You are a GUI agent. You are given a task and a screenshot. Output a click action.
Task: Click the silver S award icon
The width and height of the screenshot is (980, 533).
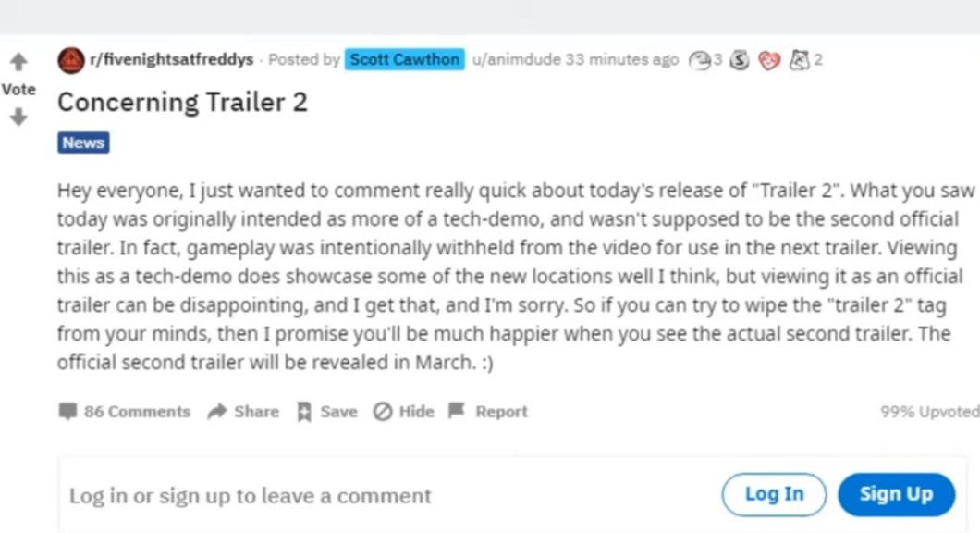coord(740,60)
